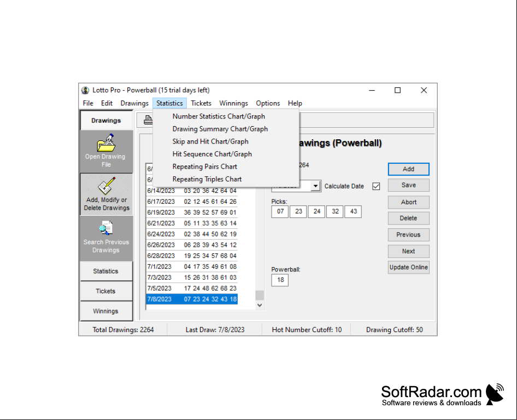Screen dimensions: 517x420
Task: Click the Picks field containing 32
Action: pos(335,211)
